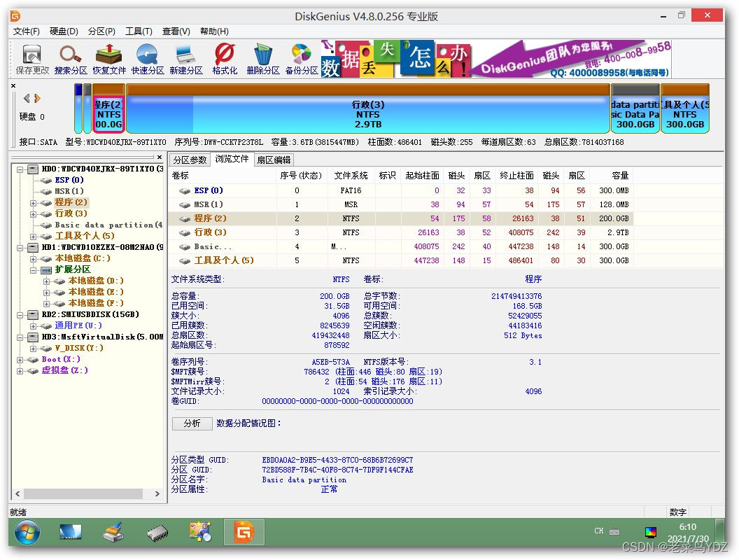
Task: Click the DiskGenius app icon in title bar
Action: pyautogui.click(x=15, y=16)
